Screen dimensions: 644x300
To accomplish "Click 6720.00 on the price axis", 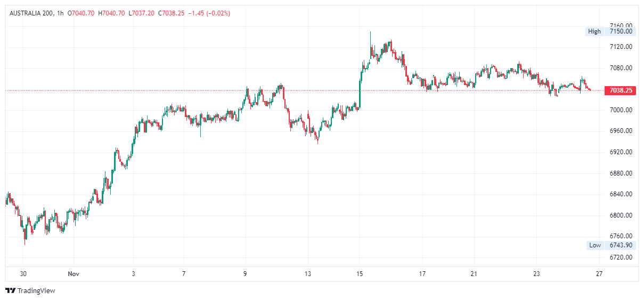I will [x=621, y=257].
